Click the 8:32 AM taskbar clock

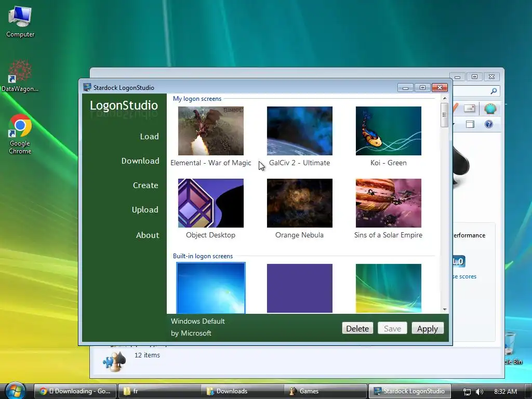point(506,392)
